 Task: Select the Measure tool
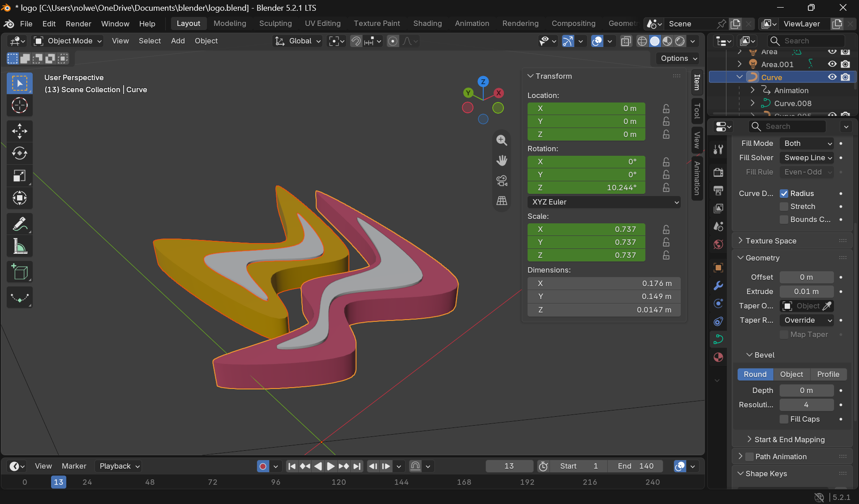(20, 246)
